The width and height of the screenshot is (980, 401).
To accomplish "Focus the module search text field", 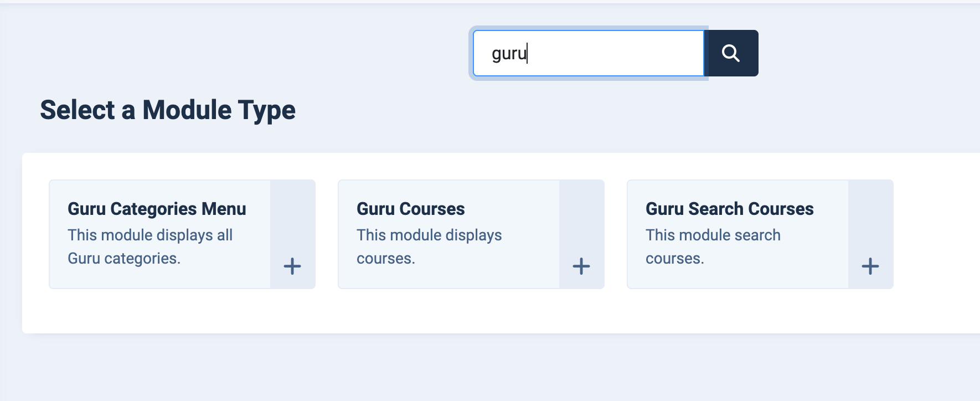I will click(588, 53).
